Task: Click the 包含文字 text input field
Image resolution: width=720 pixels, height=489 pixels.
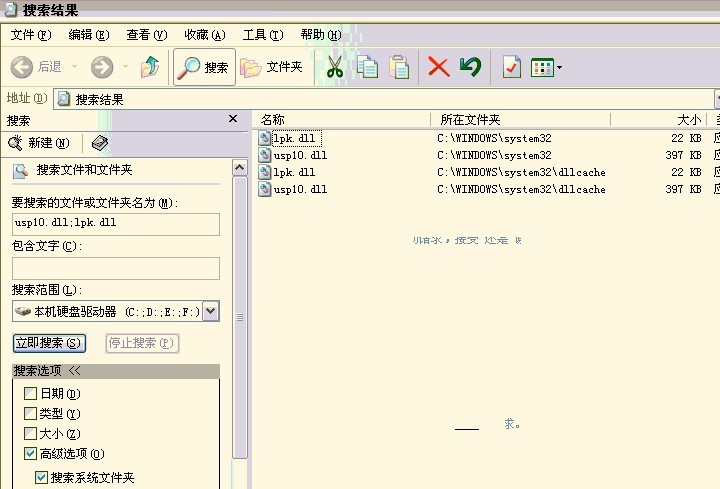Action: point(116,268)
